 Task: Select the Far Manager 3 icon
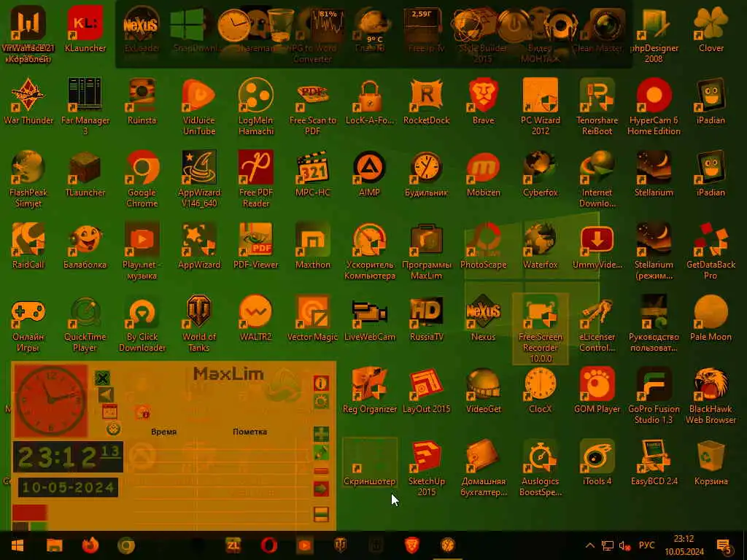coord(85,106)
